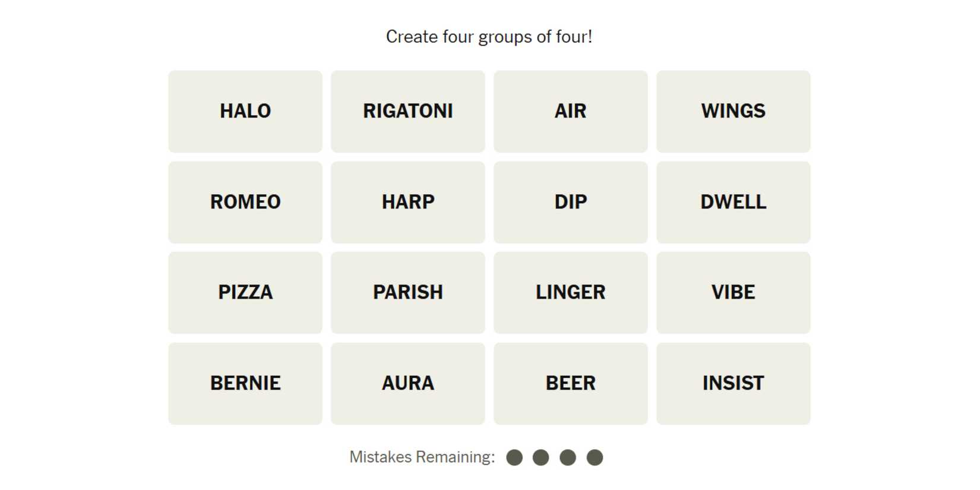The height and width of the screenshot is (490, 980).
Task: Click the first mistakes remaining dot
Action: pyautogui.click(x=514, y=457)
